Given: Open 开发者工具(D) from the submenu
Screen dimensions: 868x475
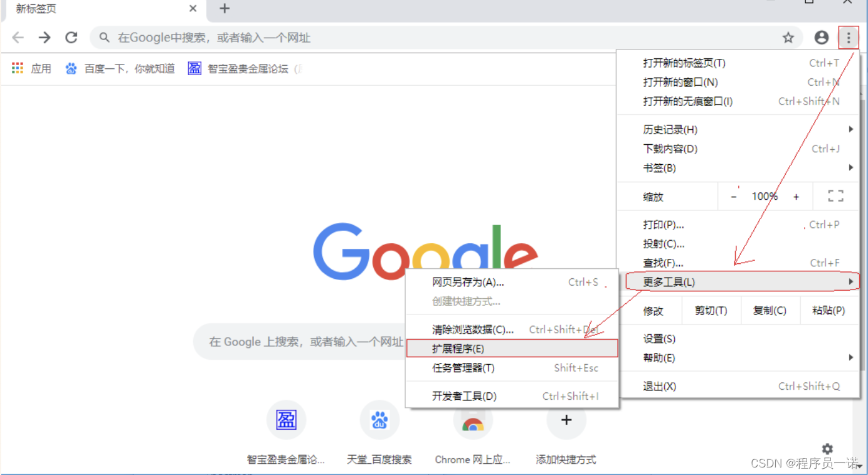Looking at the screenshot, I should tap(512, 396).
